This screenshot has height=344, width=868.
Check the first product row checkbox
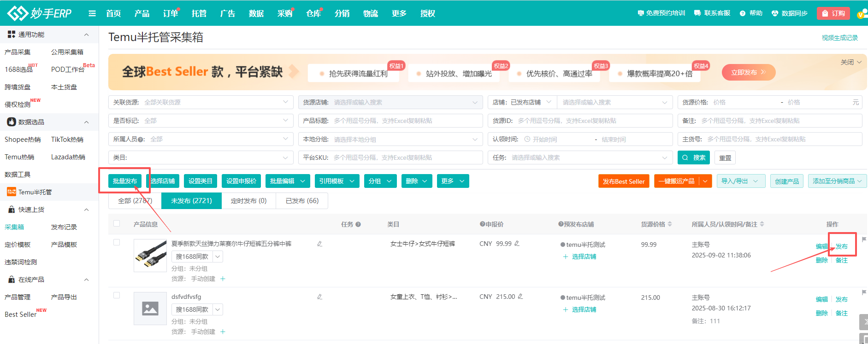click(x=117, y=242)
